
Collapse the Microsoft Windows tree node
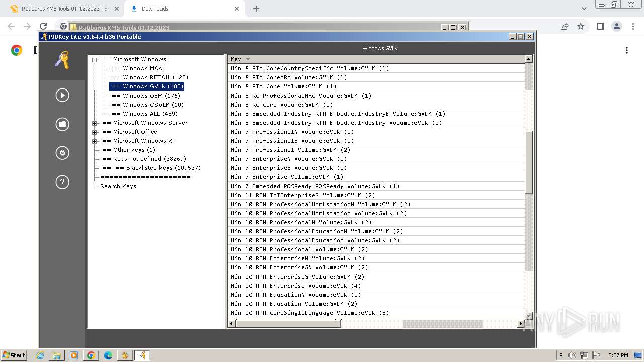click(94, 59)
